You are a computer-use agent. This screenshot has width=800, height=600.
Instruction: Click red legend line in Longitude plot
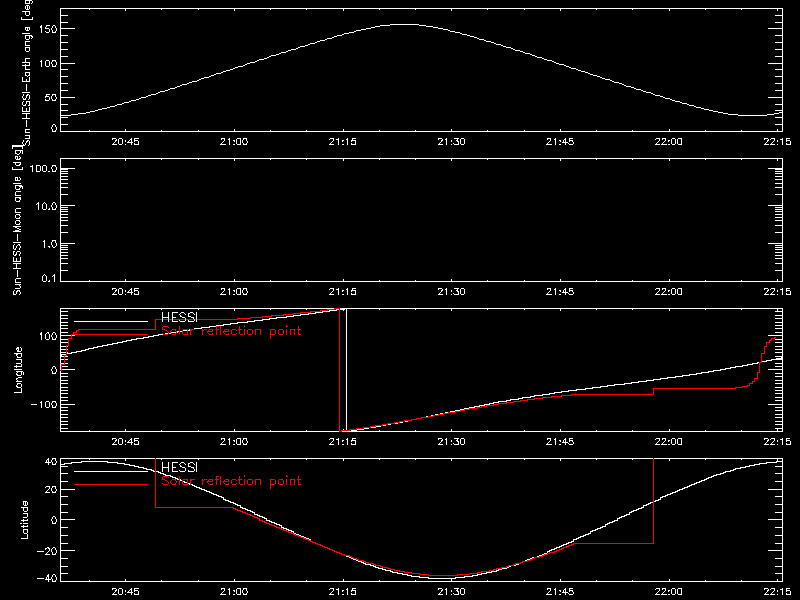pos(111,335)
